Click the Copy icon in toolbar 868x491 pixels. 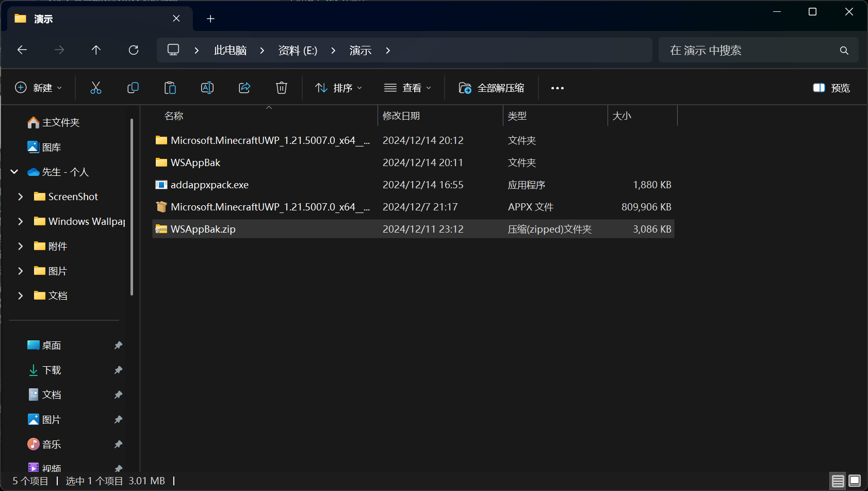pos(133,88)
